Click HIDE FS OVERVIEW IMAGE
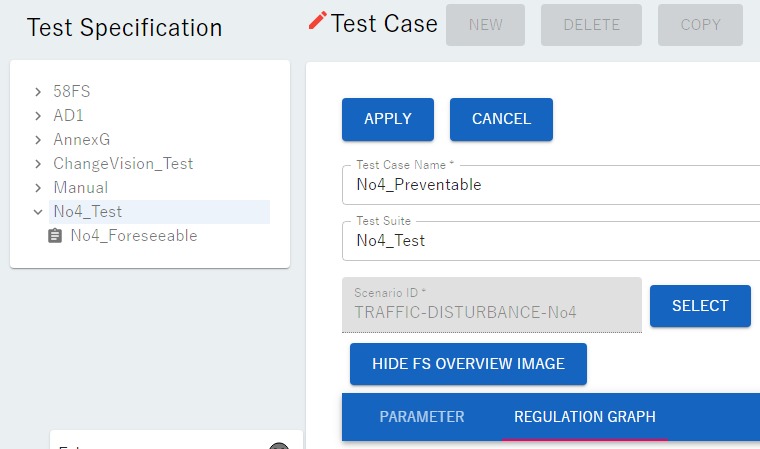Viewport: 760px width, 449px height. 468,364
